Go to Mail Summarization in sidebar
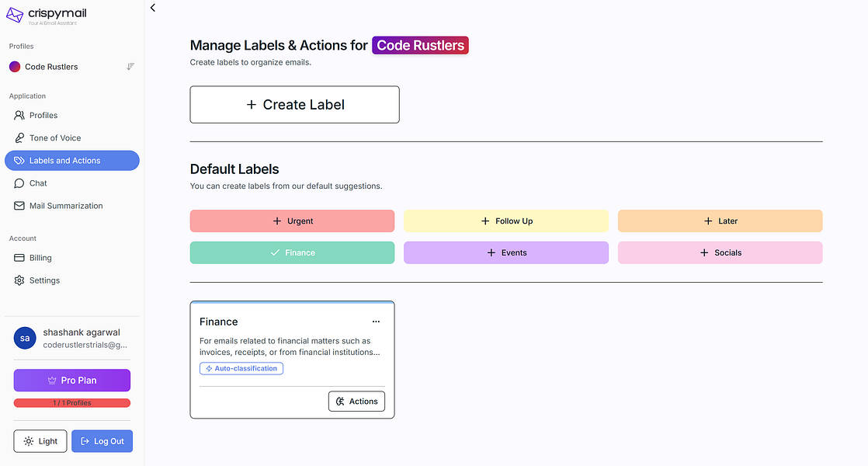 click(x=65, y=206)
